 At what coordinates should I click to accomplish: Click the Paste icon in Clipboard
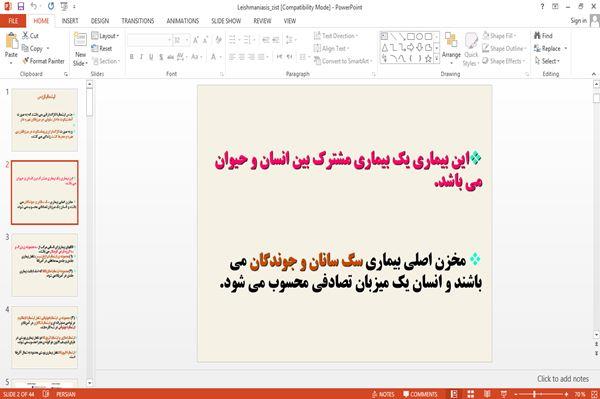[11, 41]
